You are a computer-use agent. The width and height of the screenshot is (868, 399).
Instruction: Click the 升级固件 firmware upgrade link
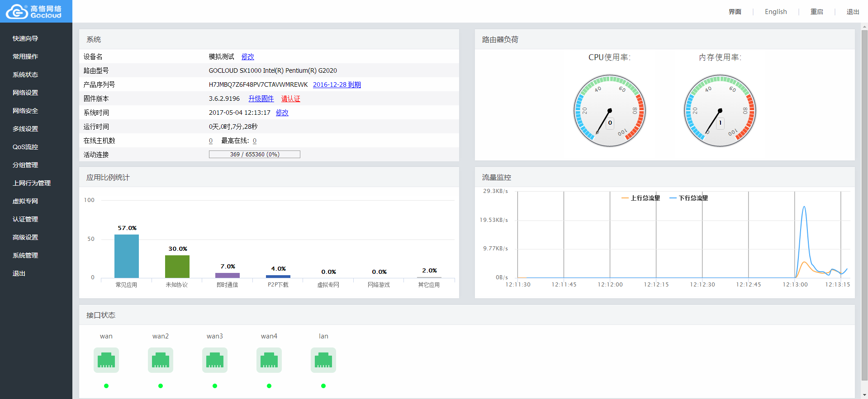tap(261, 99)
